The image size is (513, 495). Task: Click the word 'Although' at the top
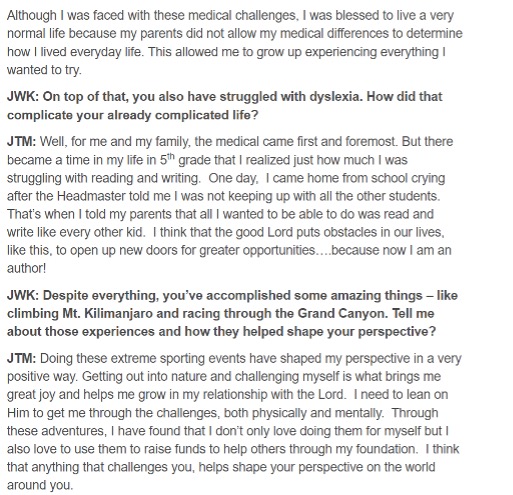[x=32, y=16]
